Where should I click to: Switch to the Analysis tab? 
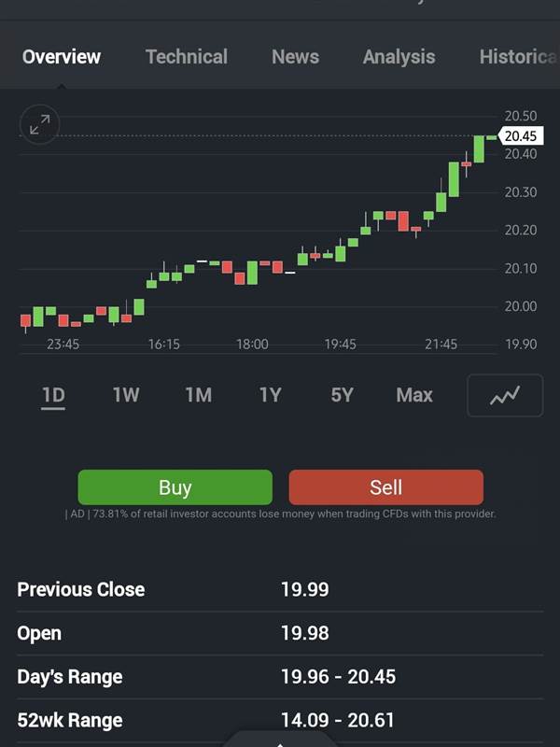(399, 57)
